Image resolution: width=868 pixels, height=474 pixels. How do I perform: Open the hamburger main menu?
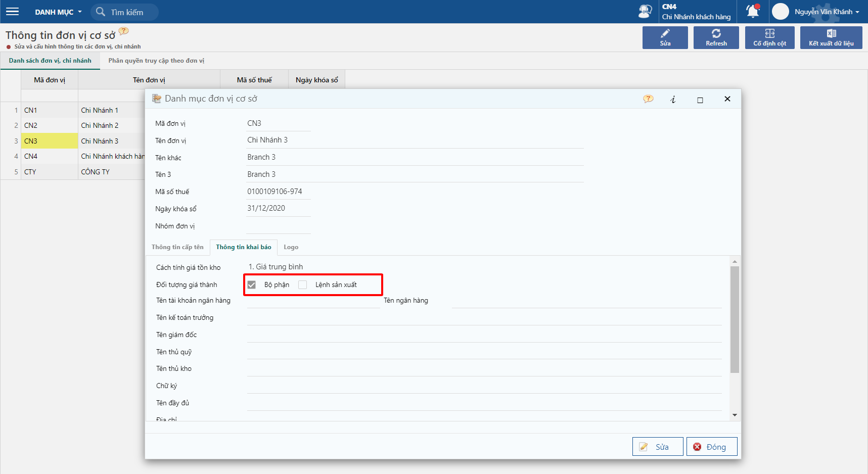click(x=13, y=12)
